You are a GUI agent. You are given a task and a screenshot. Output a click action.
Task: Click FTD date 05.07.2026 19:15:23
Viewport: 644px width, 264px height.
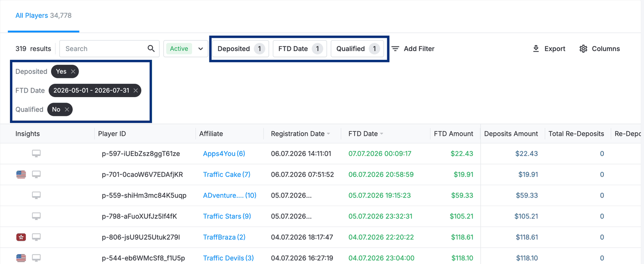(379, 195)
